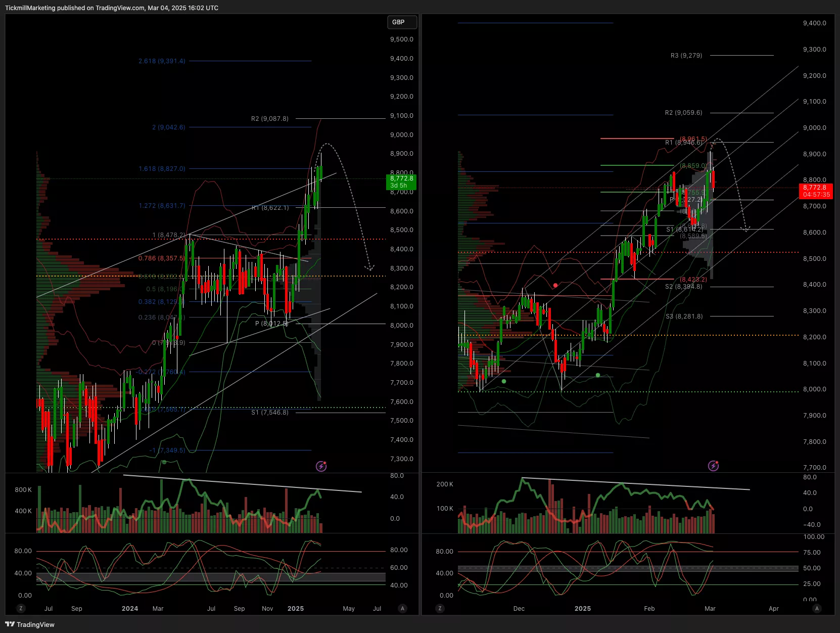Click the lightning event icon on right chart
The width and height of the screenshot is (840, 633).
tap(713, 466)
